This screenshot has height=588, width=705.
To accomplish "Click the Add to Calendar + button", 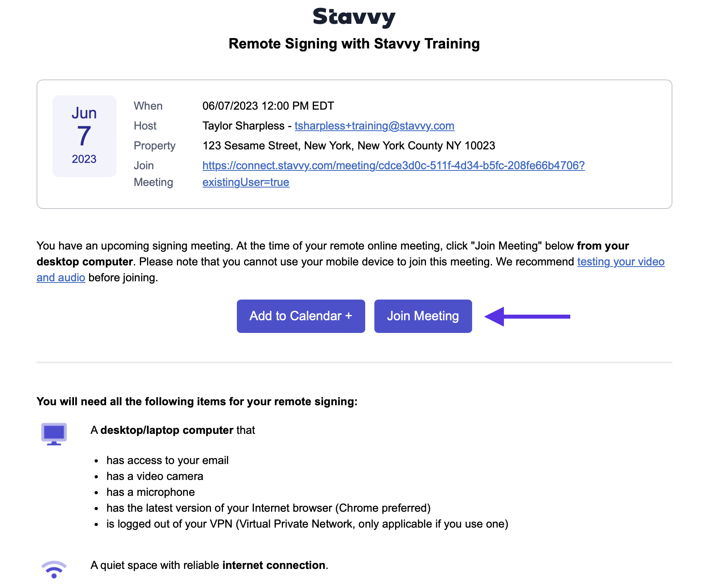I will pyautogui.click(x=301, y=316).
